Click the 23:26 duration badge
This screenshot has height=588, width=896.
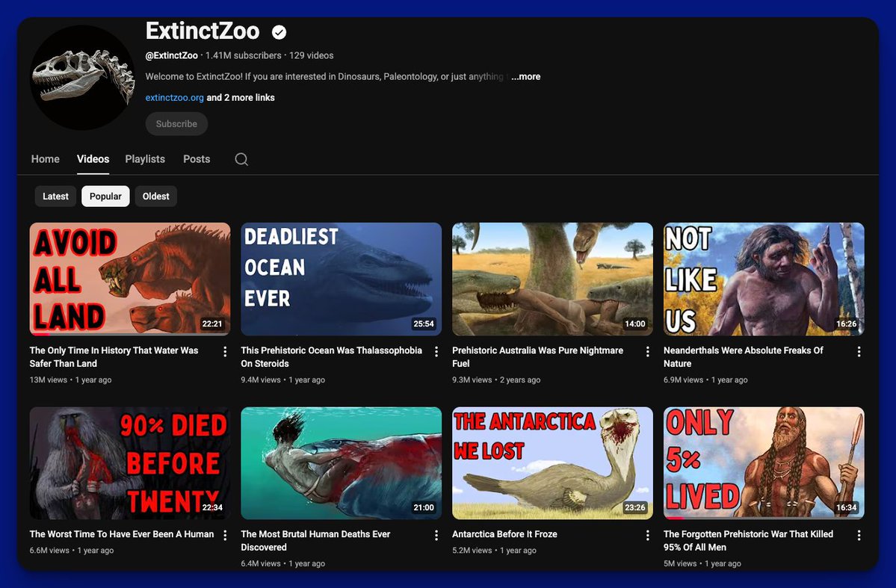click(635, 507)
